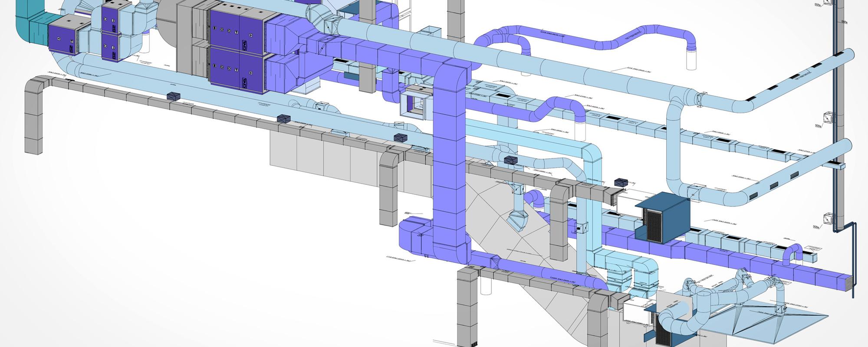
Task: Select the leftmost dark navy box on gray duct
Action: click(x=174, y=97)
